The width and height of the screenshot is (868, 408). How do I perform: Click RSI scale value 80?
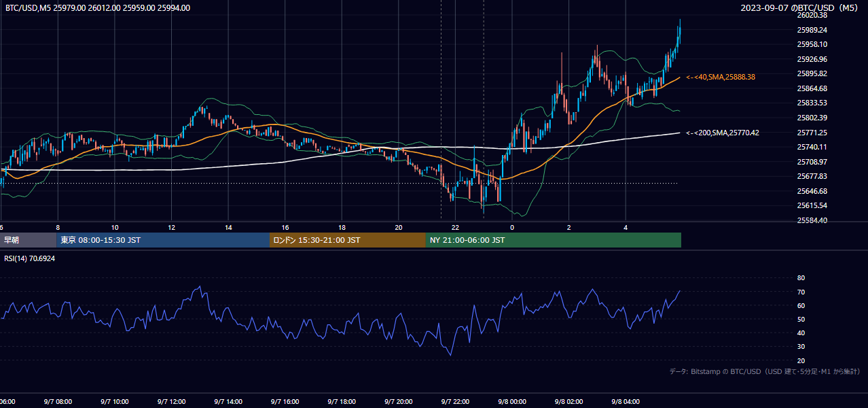click(801, 278)
